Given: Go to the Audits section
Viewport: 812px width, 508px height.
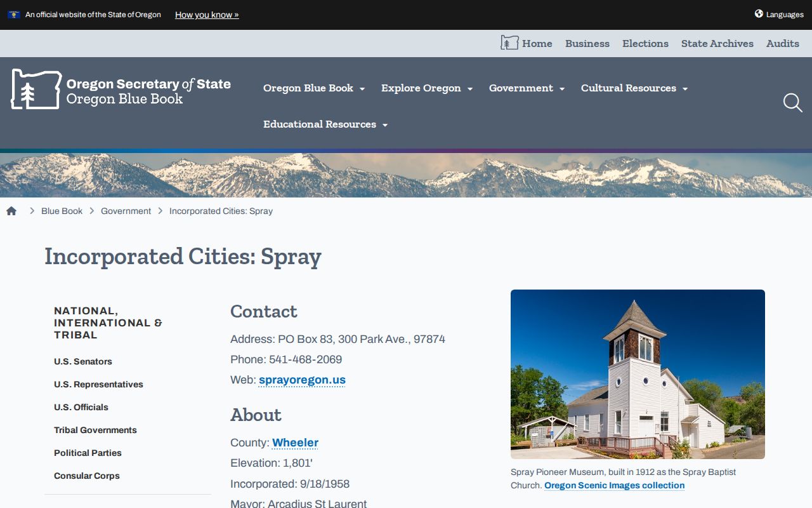Looking at the screenshot, I should [x=783, y=43].
